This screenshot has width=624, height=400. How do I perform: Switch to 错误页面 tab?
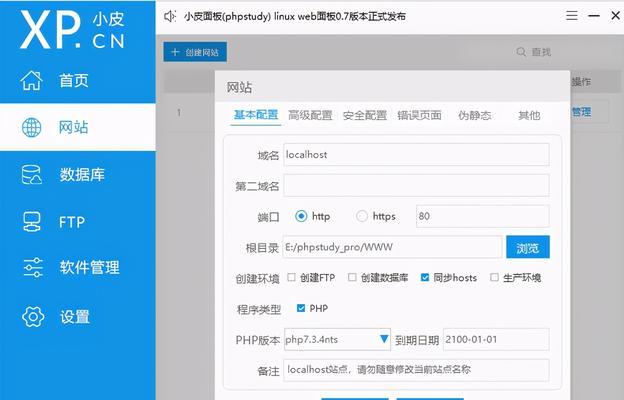[x=419, y=115]
